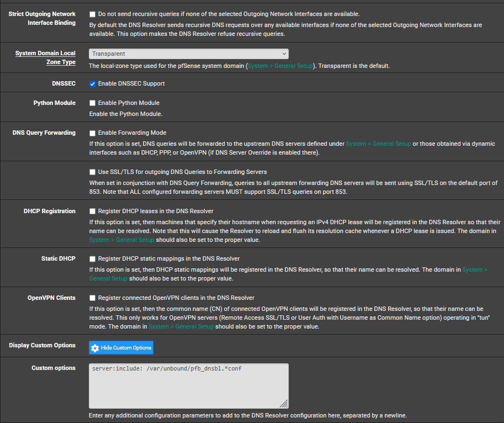Uncheck Enable DNSSEC Support
504x423 pixels.
pyautogui.click(x=92, y=84)
